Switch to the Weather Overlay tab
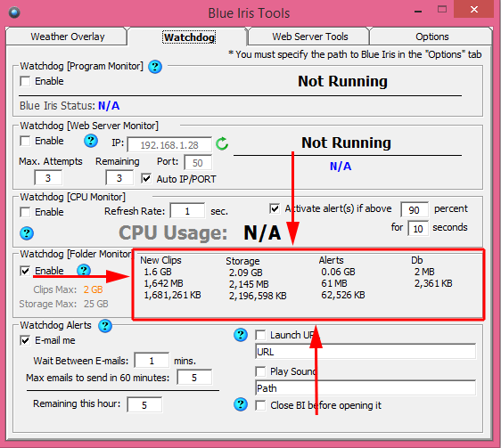 pyautogui.click(x=68, y=37)
